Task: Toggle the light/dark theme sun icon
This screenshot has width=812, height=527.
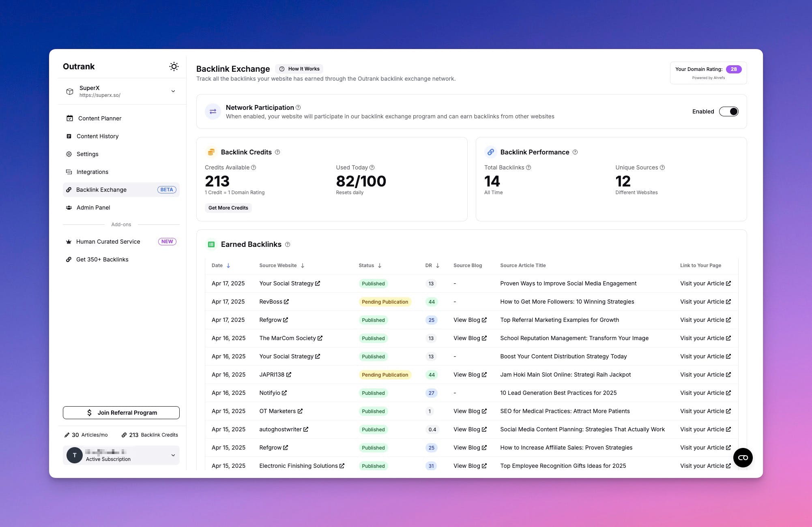Action: [174, 66]
